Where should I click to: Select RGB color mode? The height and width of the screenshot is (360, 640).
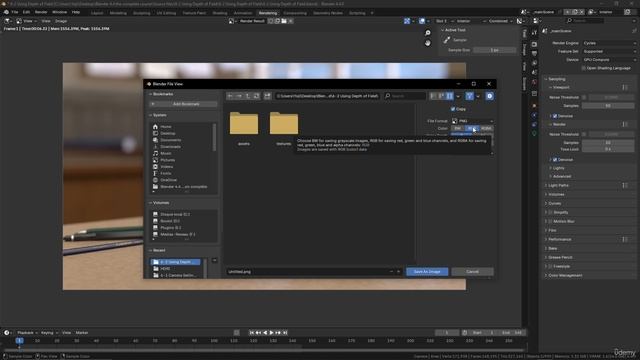point(471,128)
